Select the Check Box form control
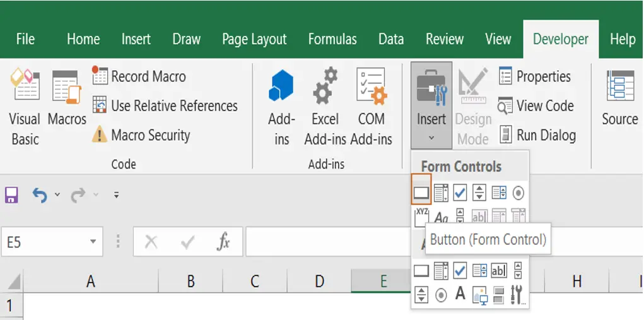644x320 pixels. tap(460, 193)
